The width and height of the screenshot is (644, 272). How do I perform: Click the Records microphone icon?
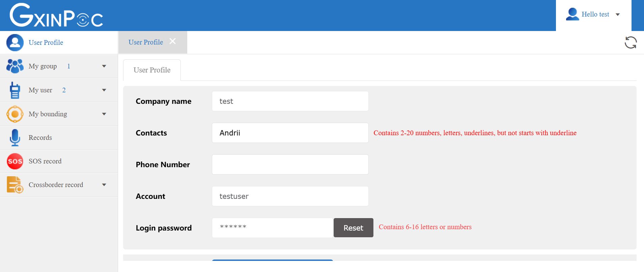coord(15,138)
